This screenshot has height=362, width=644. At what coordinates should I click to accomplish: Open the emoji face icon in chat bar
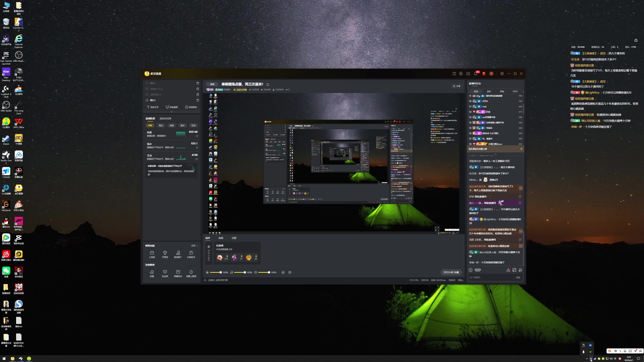click(x=470, y=270)
